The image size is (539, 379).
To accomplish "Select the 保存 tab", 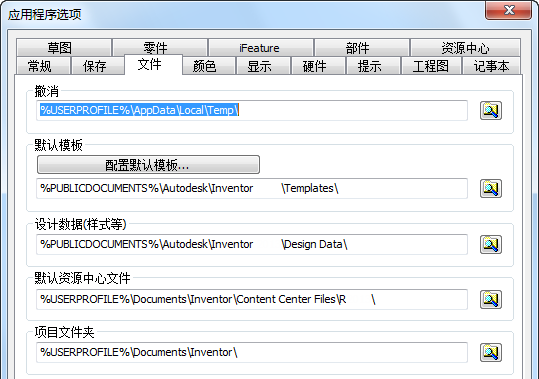I will 98,66.
